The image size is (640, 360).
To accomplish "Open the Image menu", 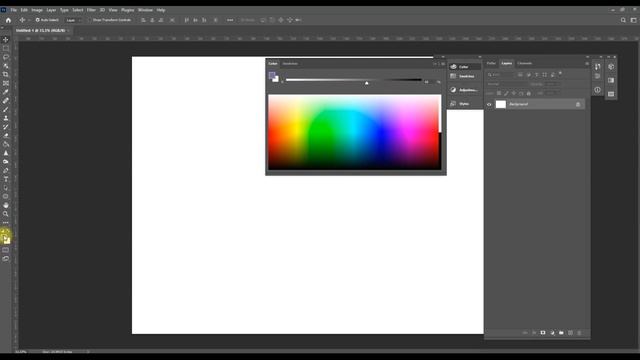I will tap(37, 10).
